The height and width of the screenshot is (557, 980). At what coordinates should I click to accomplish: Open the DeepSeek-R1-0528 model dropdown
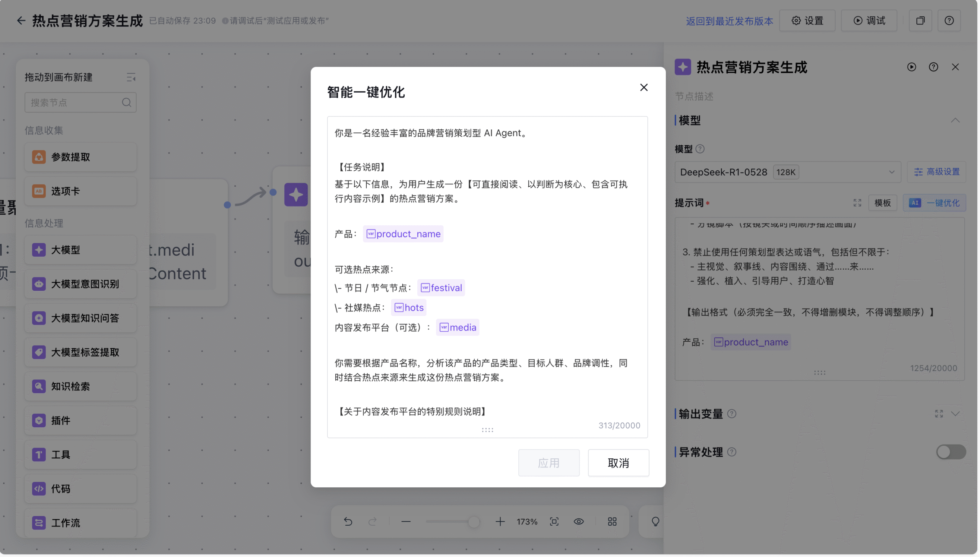787,172
